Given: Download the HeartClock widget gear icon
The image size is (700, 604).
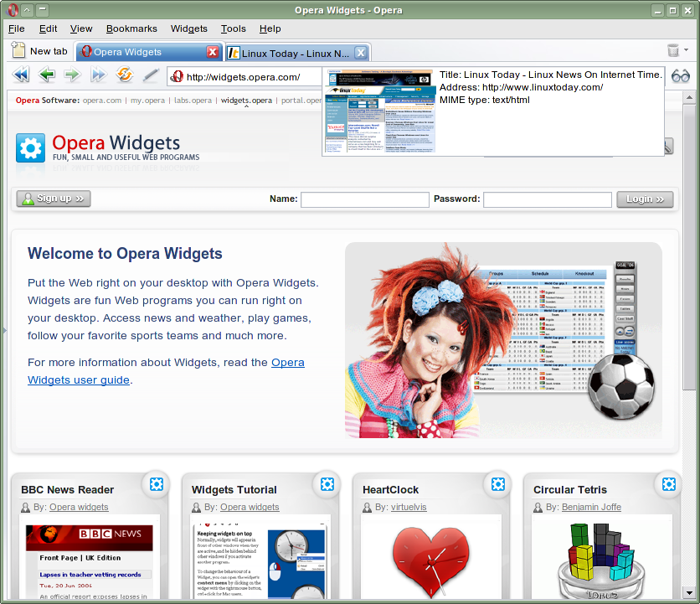Looking at the screenshot, I should (x=498, y=484).
